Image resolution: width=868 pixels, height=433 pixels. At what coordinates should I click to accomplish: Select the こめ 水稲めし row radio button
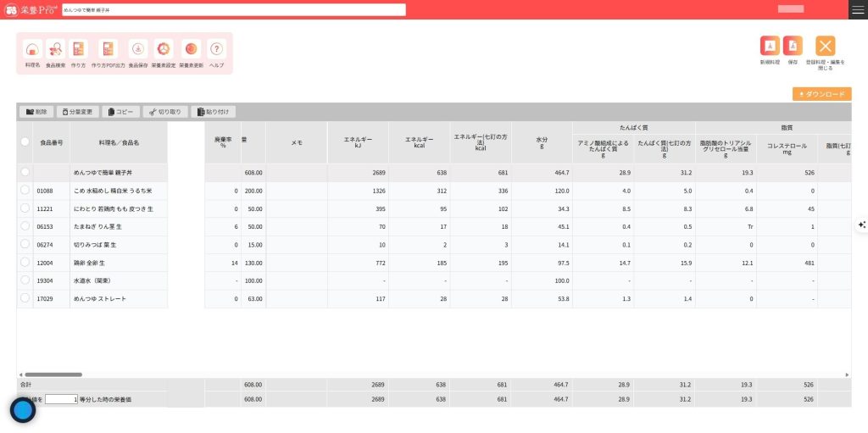[25, 191]
